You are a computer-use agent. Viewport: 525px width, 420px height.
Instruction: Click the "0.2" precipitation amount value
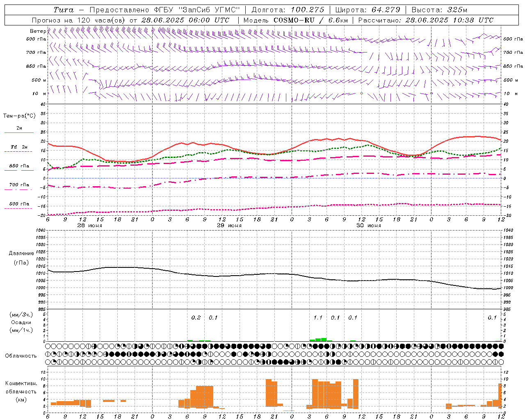(196, 317)
